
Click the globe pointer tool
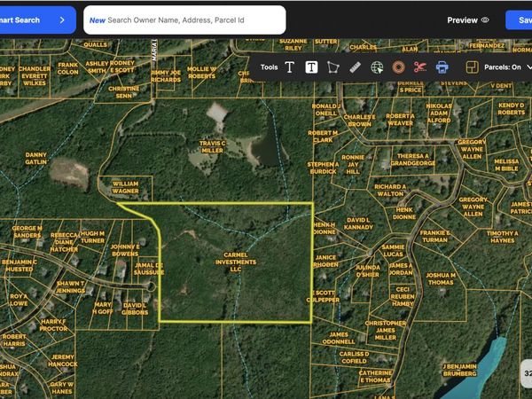click(377, 66)
